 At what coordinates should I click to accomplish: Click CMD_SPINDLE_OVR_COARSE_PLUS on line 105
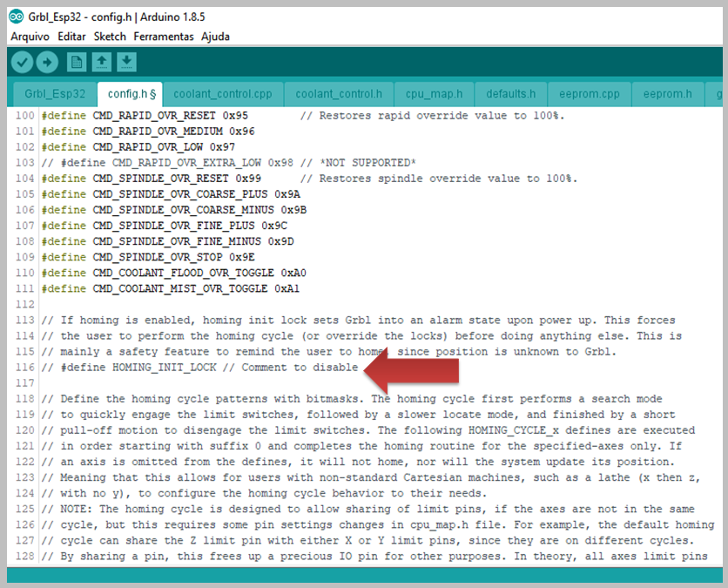pyautogui.click(x=180, y=194)
